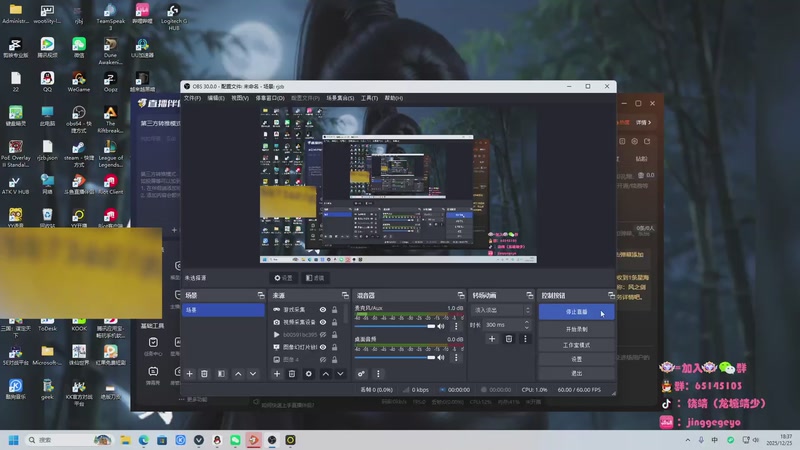Open source properties gear in Sources panel
Viewport: 800px width, 450px height.
click(x=309, y=374)
